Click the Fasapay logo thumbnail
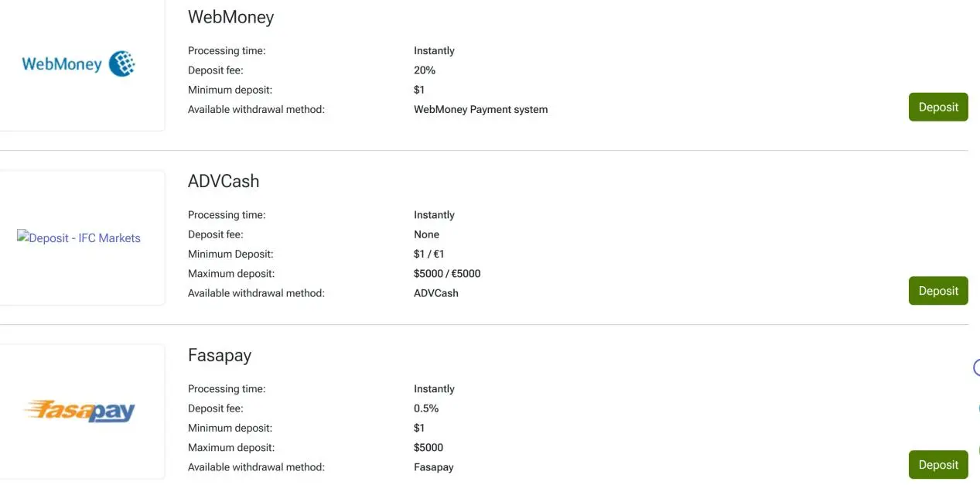The width and height of the screenshot is (980, 485). [79, 410]
